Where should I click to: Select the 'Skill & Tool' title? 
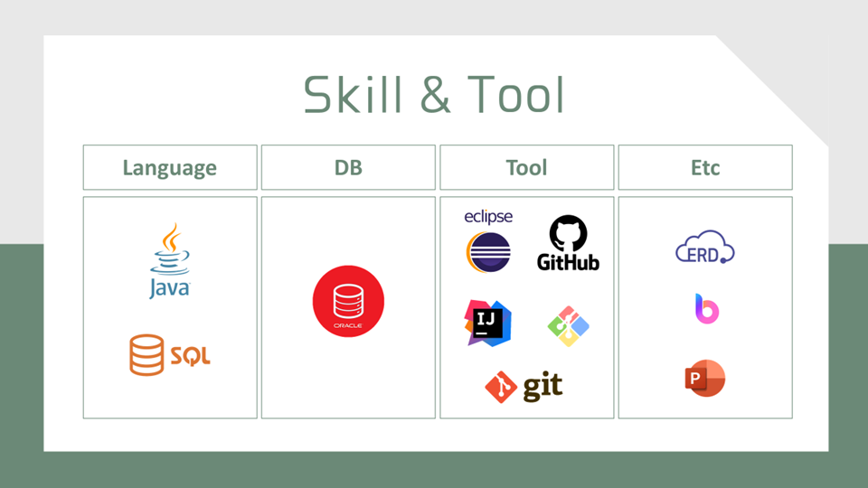point(435,95)
